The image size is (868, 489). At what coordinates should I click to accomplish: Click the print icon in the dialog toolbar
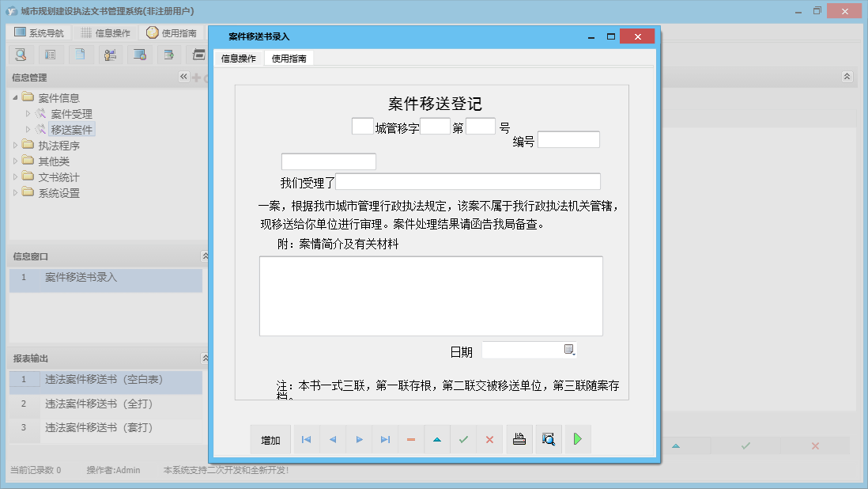[x=519, y=439]
